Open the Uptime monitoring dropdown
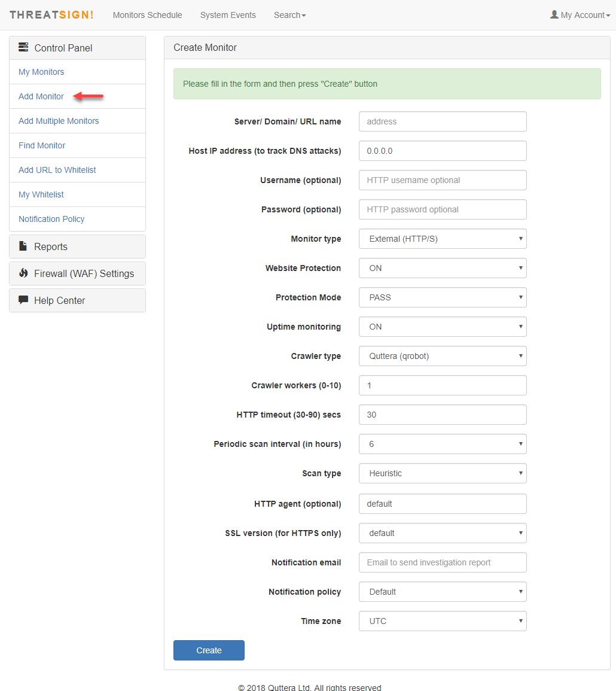 tap(443, 327)
